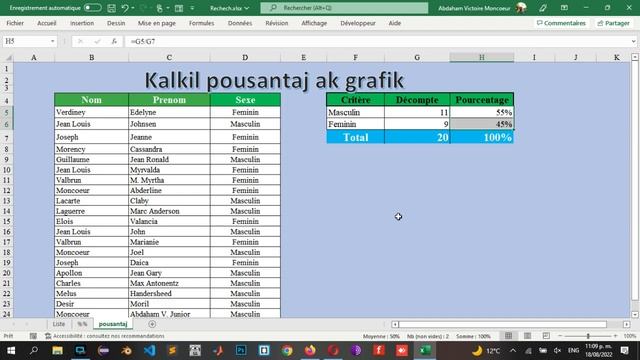Open Windows taskbar search
640x360 pixels.
pos(34,351)
